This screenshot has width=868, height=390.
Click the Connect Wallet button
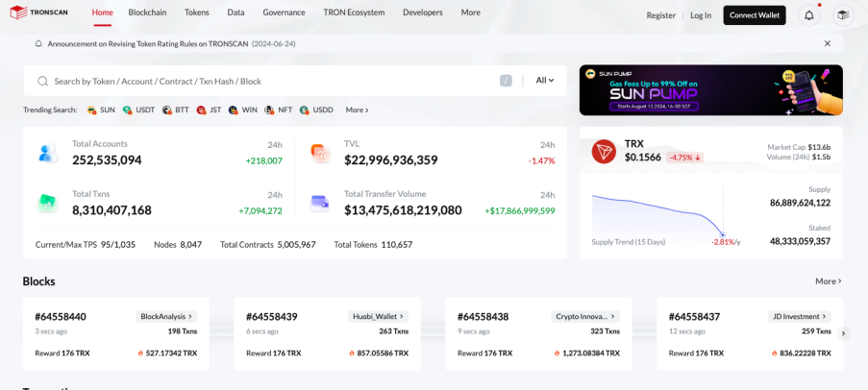[x=754, y=15]
